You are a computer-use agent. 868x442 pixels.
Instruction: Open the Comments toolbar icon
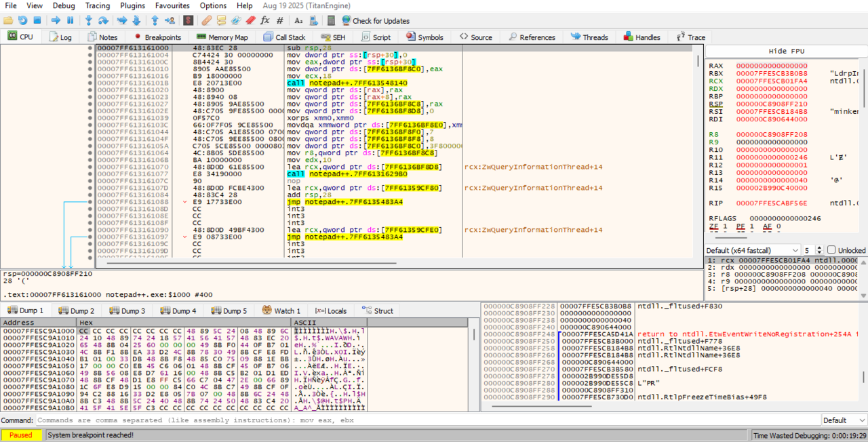[x=221, y=20]
